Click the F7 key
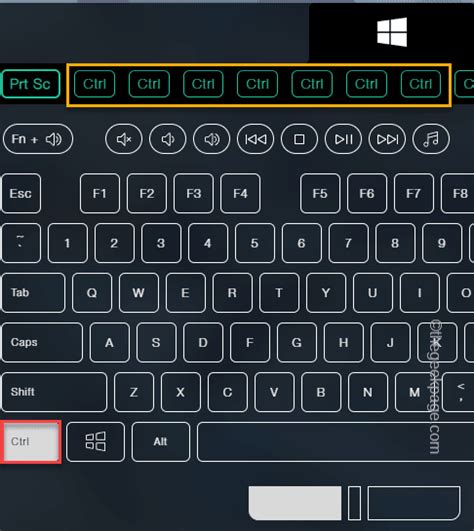The height and width of the screenshot is (531, 474). tap(414, 193)
